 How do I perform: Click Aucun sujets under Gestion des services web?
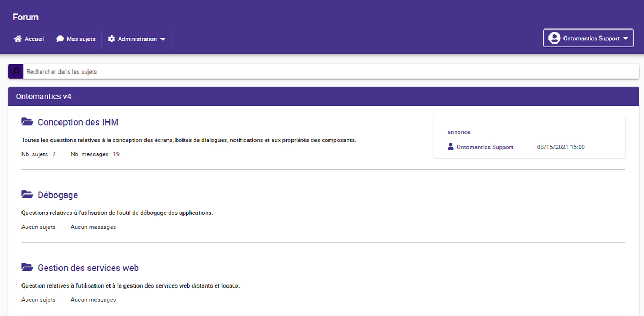coord(39,300)
